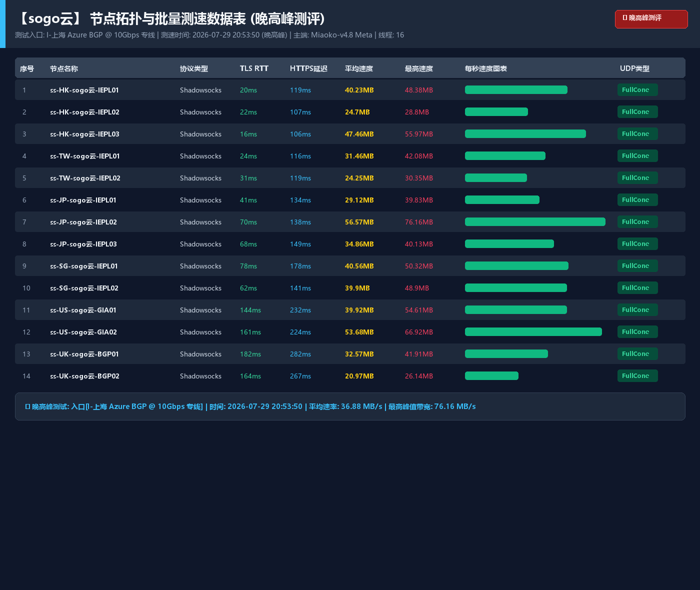Viewport: 700px width, 590px height.
Task: Click the 节点名称 column header
Action: 64,68
